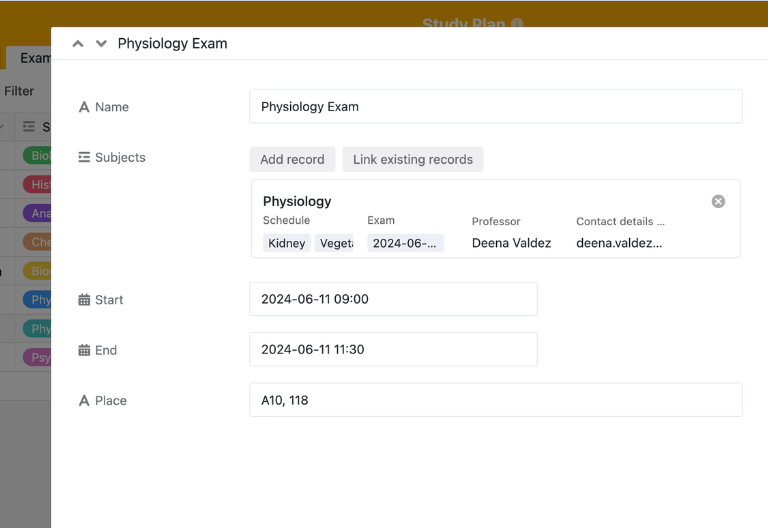Select the Vegeta schedule tag
Image resolution: width=768 pixels, height=528 pixels.
[334, 243]
